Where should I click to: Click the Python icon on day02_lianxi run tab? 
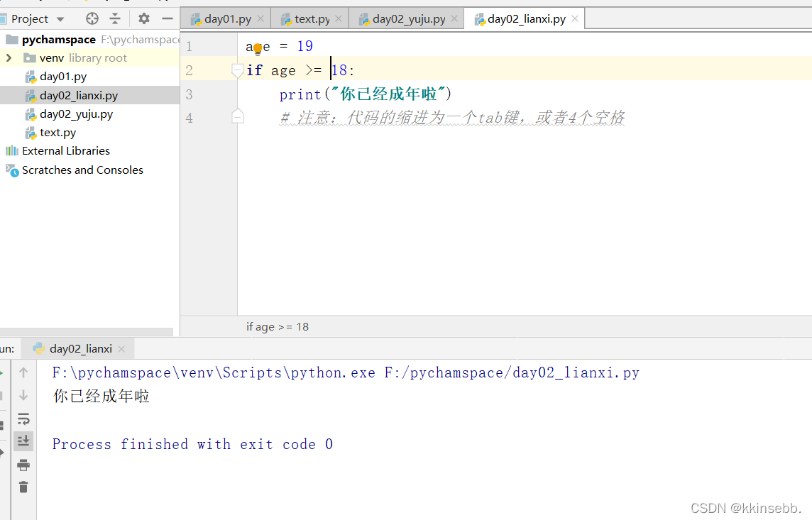click(39, 348)
